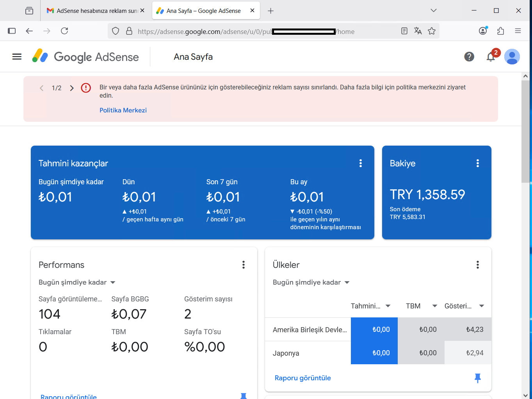Image resolution: width=532 pixels, height=399 pixels.
Task: Open the notifications bell with 2 alerts
Action: [x=491, y=57]
